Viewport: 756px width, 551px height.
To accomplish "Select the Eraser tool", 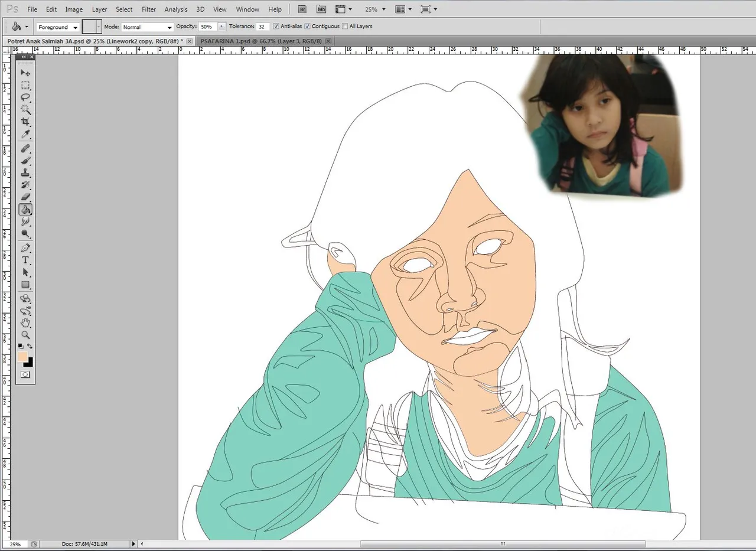I will (x=25, y=197).
